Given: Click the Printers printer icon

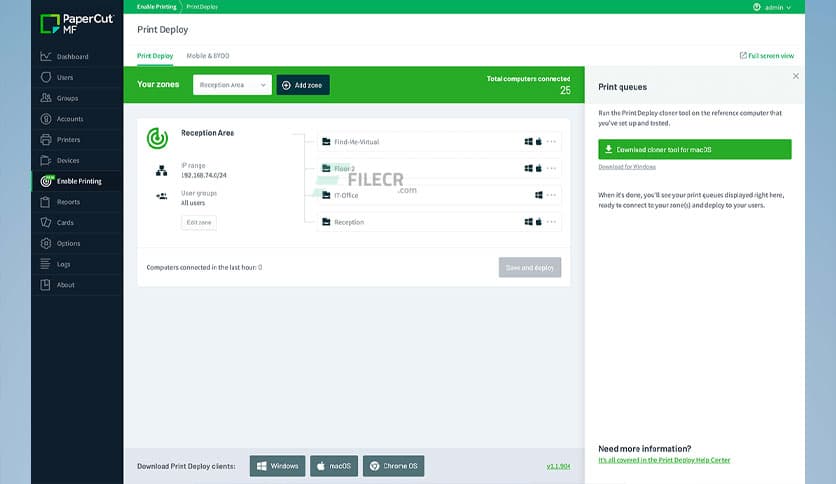Looking at the screenshot, I should pos(46,140).
